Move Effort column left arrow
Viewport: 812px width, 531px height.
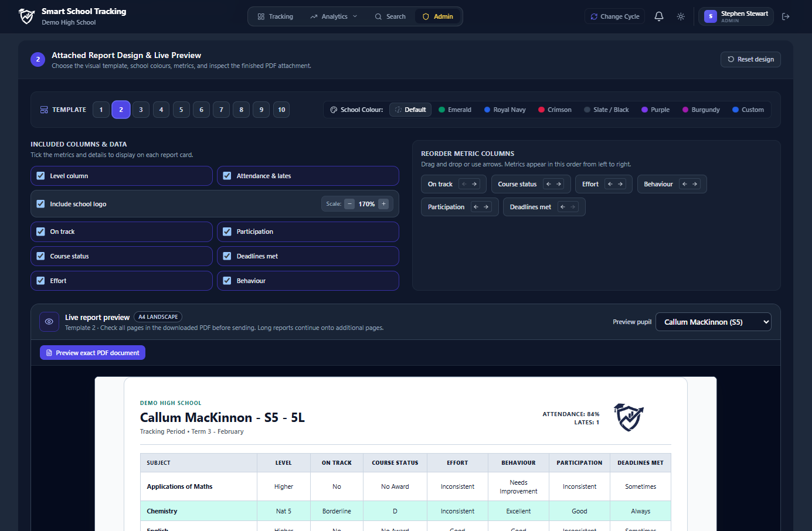click(x=610, y=184)
